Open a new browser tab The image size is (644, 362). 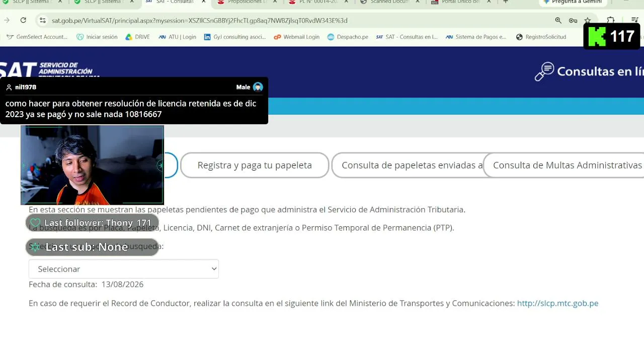(x=506, y=2)
